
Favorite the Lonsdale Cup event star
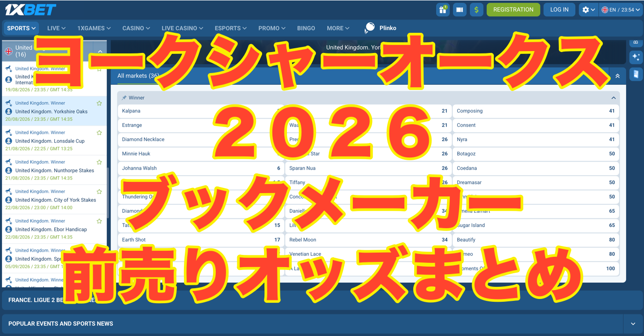pyautogui.click(x=99, y=133)
